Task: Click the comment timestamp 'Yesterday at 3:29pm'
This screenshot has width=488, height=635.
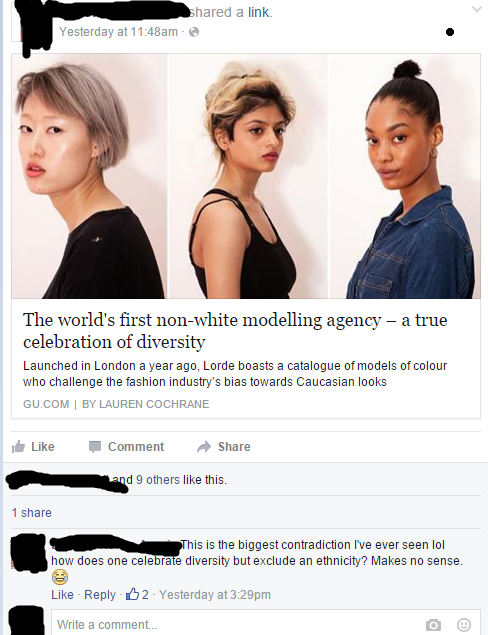Action: (215, 595)
